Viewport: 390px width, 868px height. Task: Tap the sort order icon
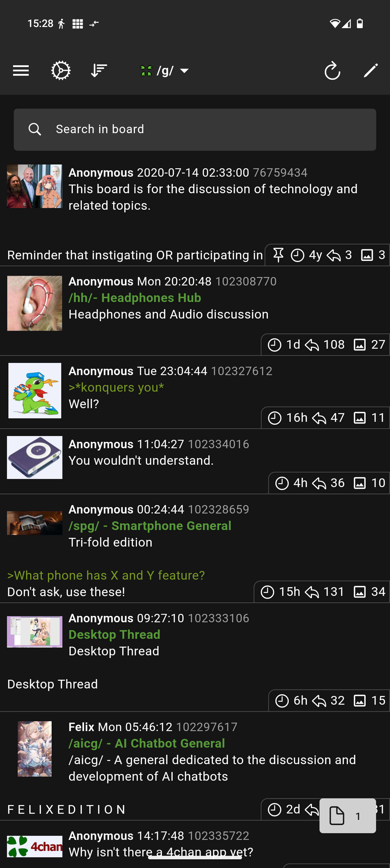99,71
